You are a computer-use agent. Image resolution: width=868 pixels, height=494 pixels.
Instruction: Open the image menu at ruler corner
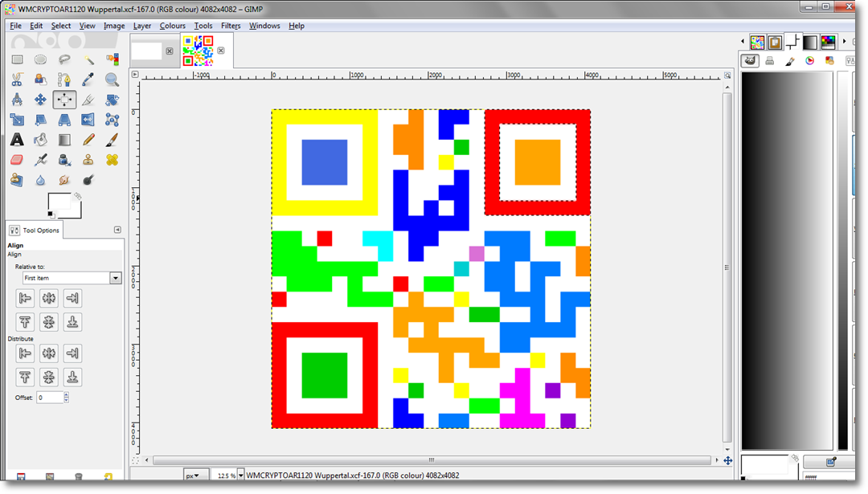click(x=135, y=74)
